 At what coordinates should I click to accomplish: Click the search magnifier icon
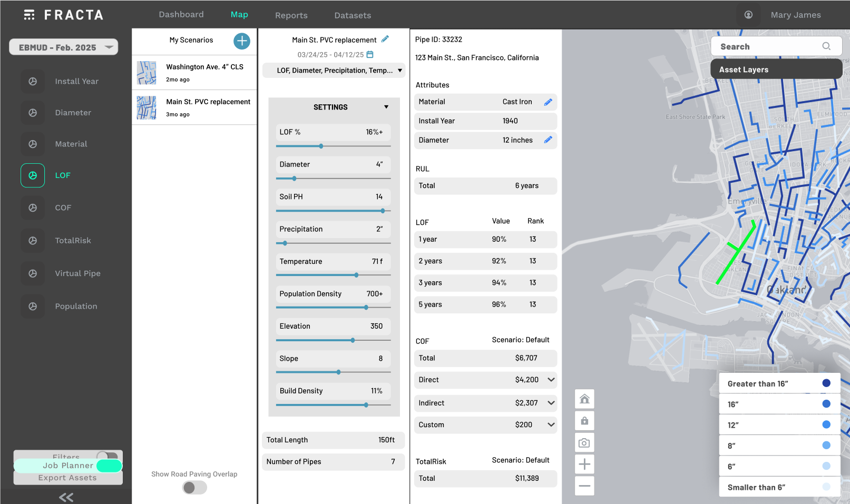(826, 46)
